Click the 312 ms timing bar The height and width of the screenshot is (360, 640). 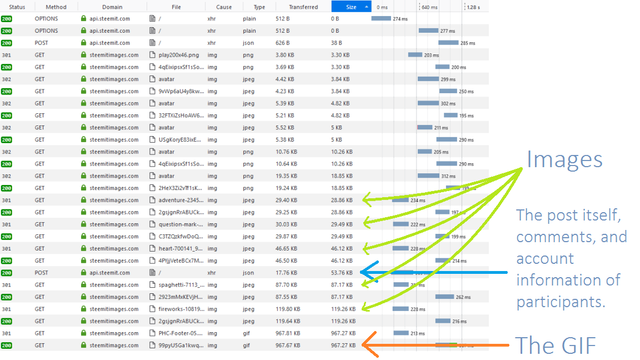pyautogui.click(x=429, y=176)
